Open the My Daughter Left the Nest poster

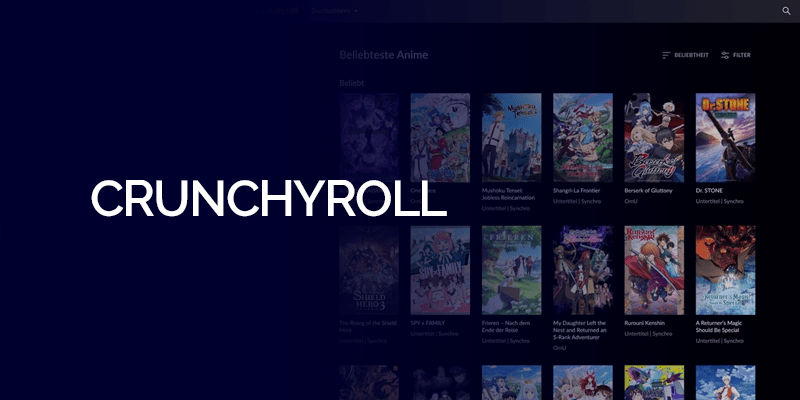[583, 270]
